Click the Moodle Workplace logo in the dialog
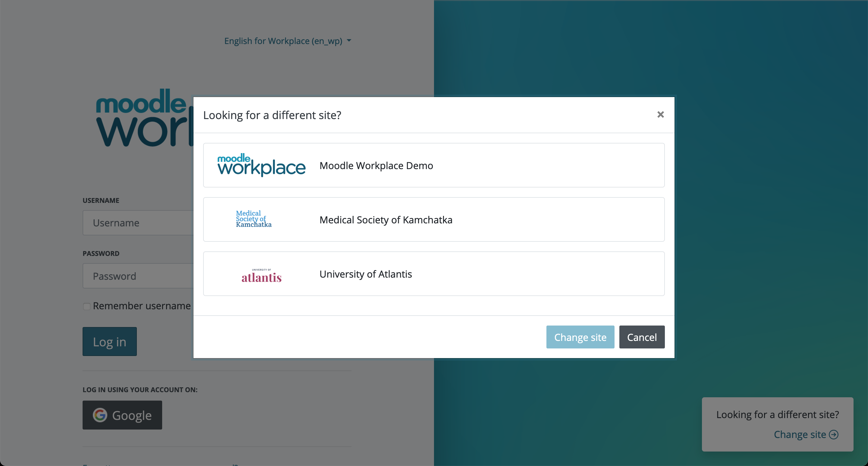Screen dimensions: 868x466 (262, 165)
